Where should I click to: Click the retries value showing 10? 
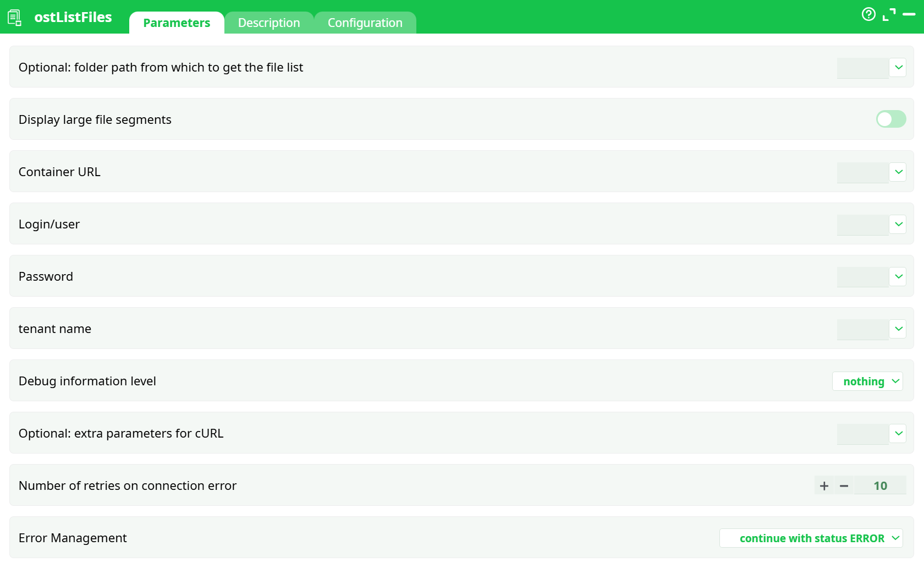pyautogui.click(x=880, y=485)
